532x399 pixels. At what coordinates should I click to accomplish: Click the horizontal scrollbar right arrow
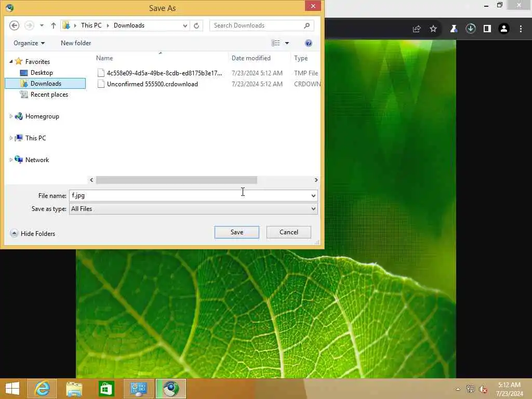pos(316,180)
